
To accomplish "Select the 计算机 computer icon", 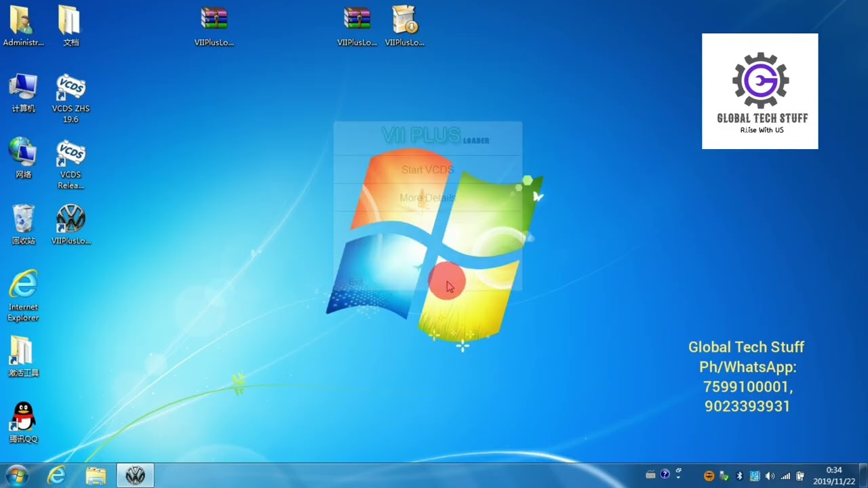I will pos(23,93).
